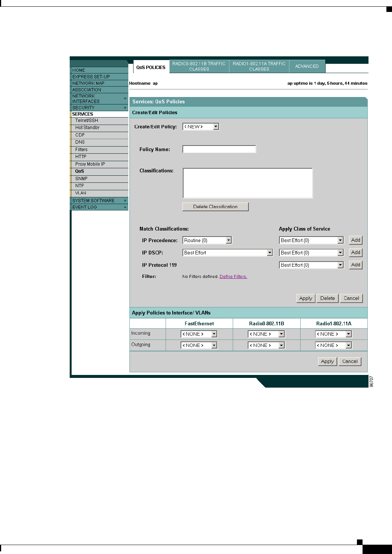Screen dimensions: 392x554
Task: Expand NETWORK INTERFACES plus sign
Action: pyautogui.click(x=125, y=98)
